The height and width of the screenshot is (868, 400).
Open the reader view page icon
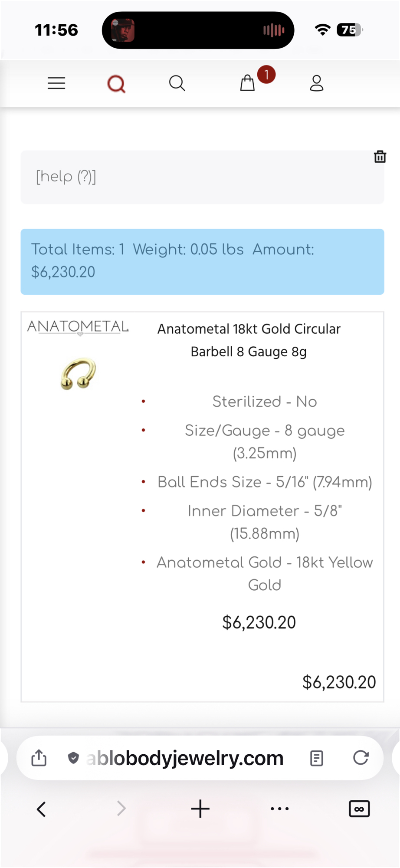(x=317, y=758)
